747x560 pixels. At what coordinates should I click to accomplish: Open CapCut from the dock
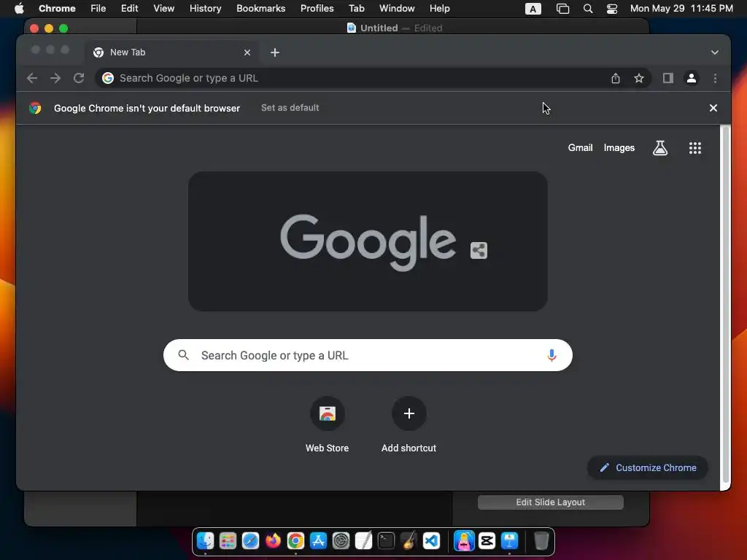487,541
